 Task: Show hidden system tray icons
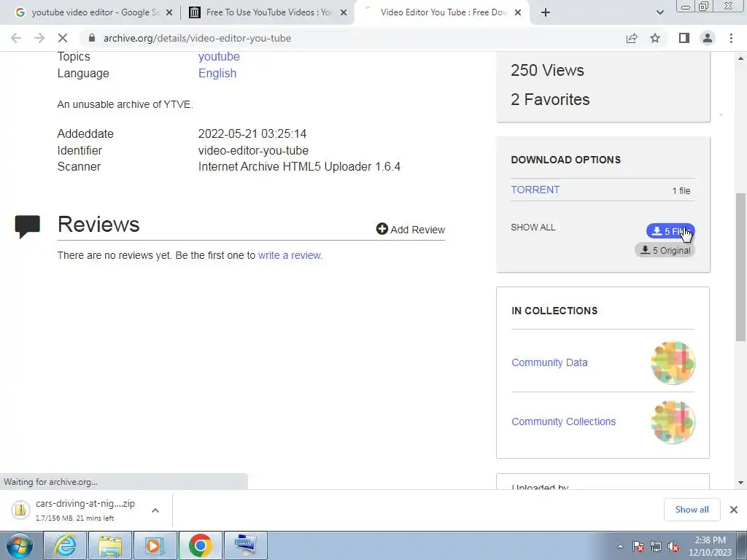click(x=620, y=546)
